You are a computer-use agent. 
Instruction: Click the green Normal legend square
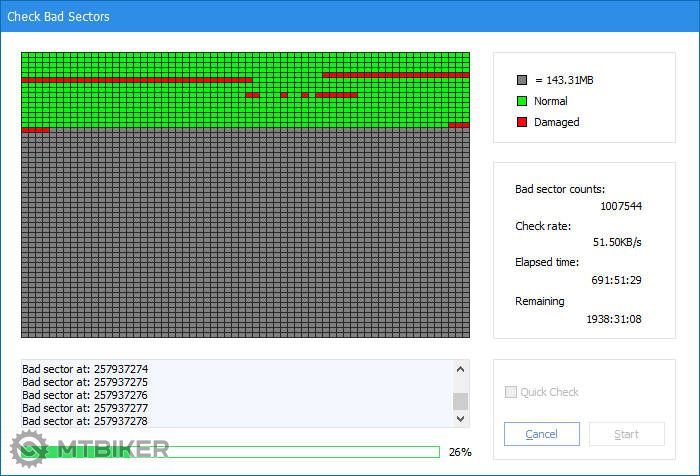point(521,101)
